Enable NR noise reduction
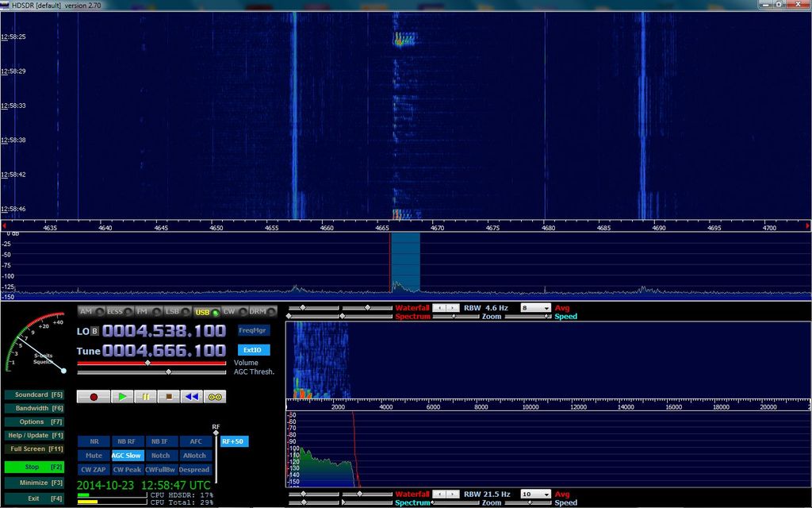This screenshot has height=508, width=812. pos(94,441)
